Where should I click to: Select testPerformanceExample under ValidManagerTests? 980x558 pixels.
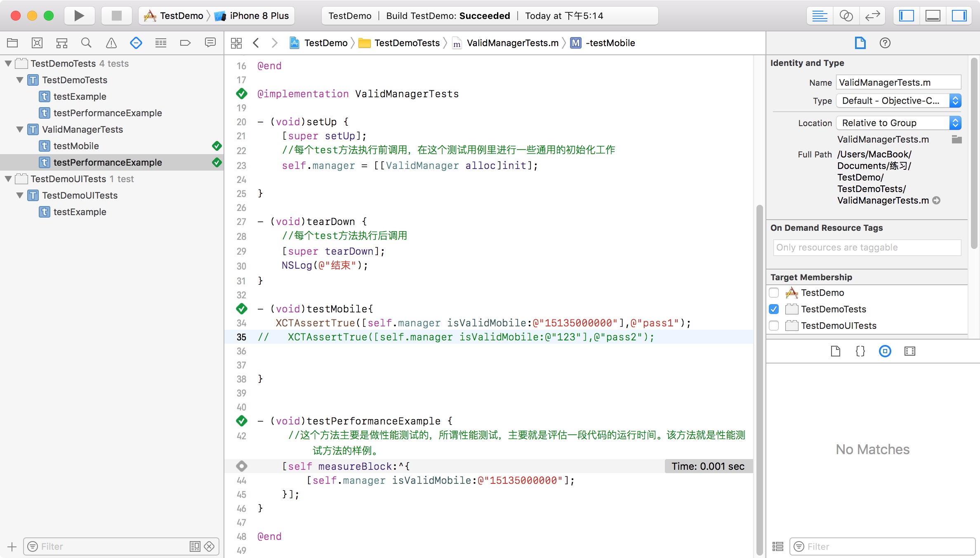[x=107, y=162]
